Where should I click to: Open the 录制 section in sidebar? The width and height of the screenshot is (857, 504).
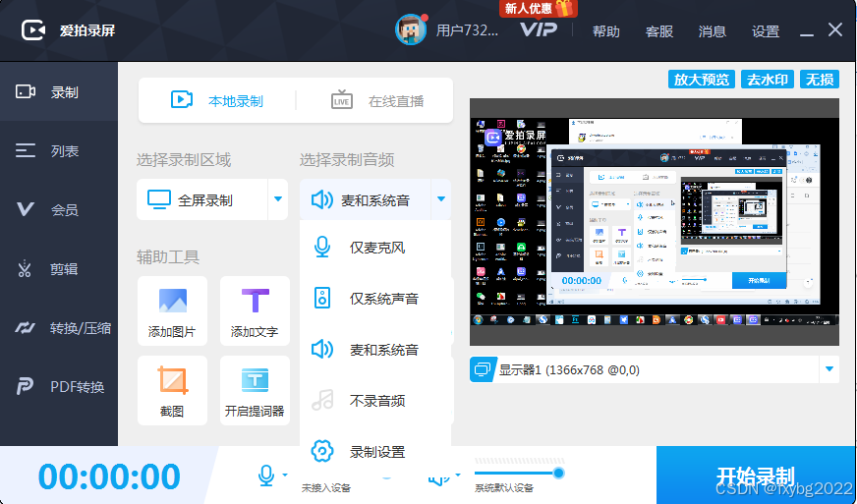(x=59, y=91)
